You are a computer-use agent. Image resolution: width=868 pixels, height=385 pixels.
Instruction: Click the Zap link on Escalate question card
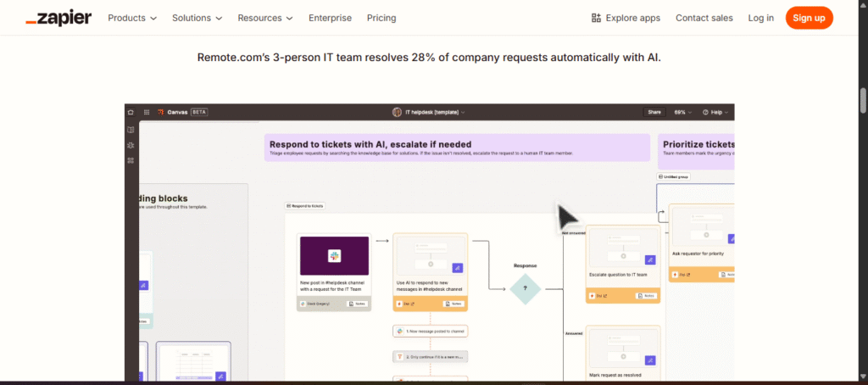[x=596, y=296]
